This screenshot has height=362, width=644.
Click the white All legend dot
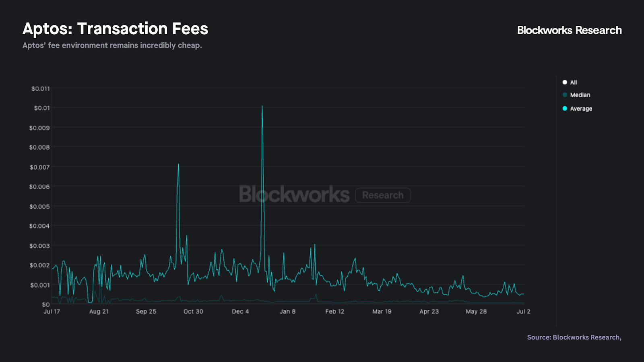pyautogui.click(x=565, y=82)
